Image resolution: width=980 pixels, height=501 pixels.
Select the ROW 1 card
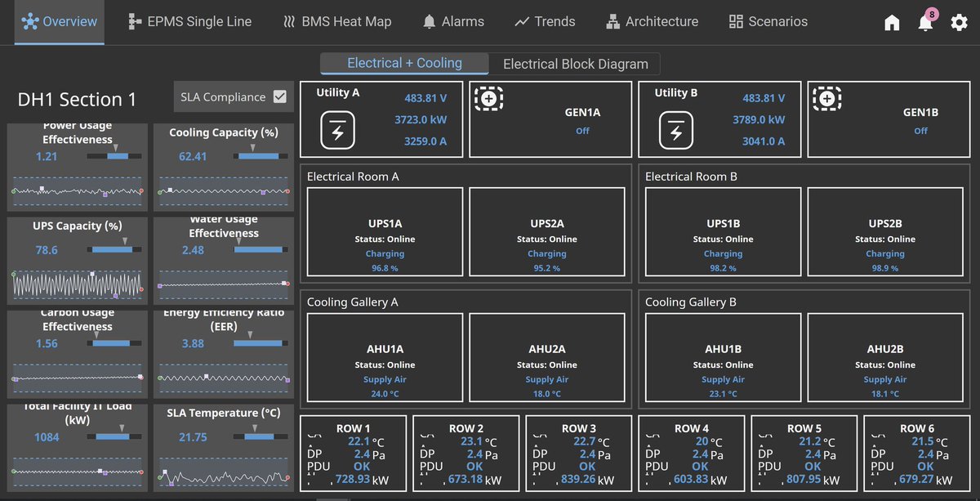click(x=353, y=455)
